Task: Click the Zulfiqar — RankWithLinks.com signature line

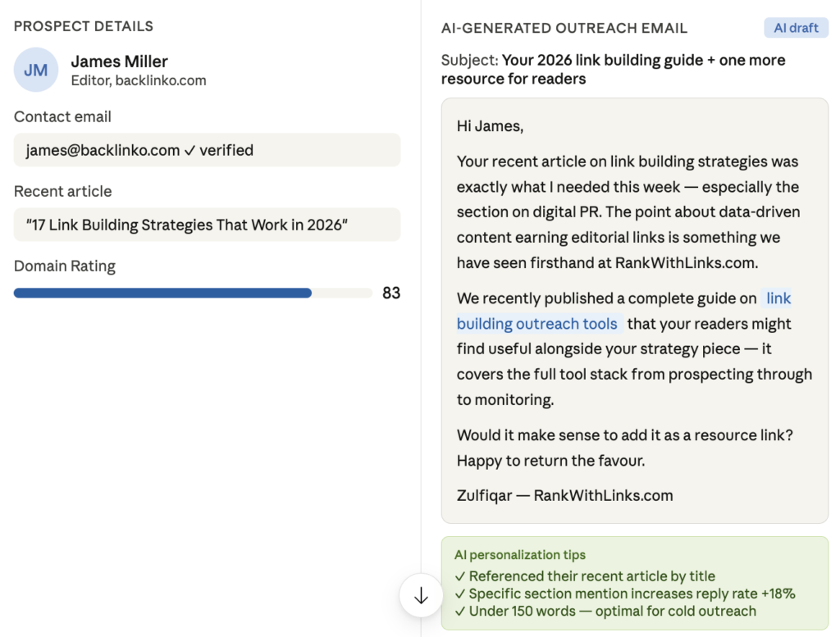Action: (x=564, y=496)
